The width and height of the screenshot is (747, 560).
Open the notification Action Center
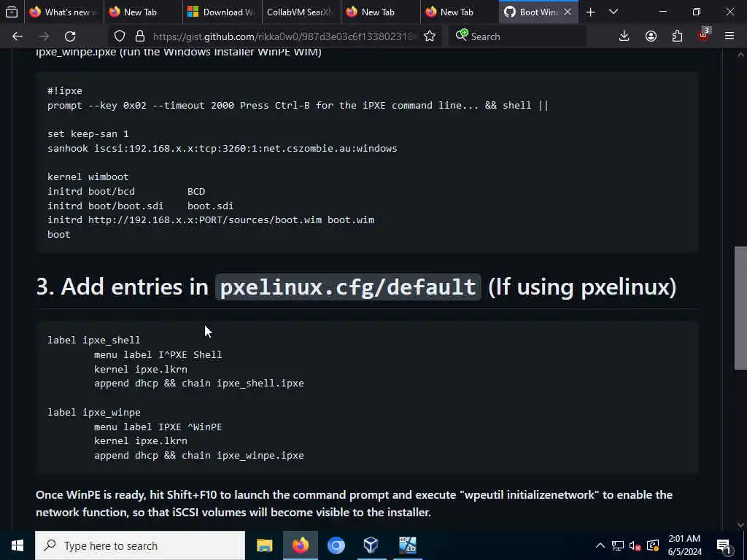[x=724, y=545]
